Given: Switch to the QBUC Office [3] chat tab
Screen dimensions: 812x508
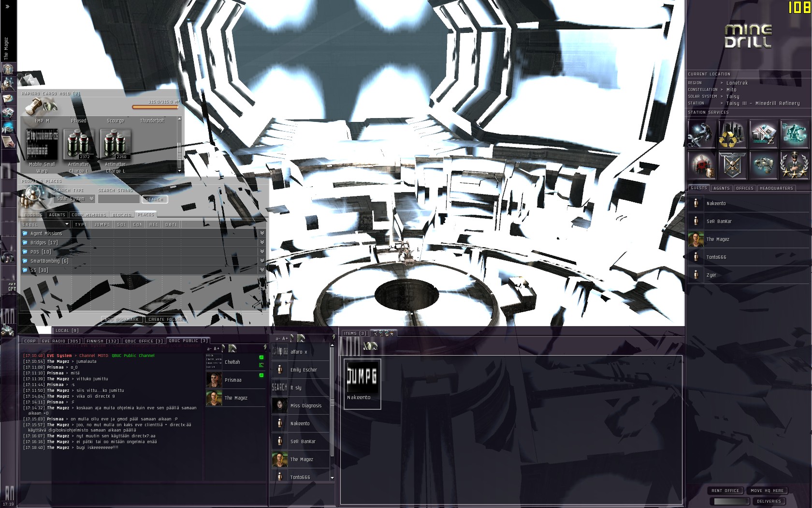Looking at the screenshot, I should (144, 341).
